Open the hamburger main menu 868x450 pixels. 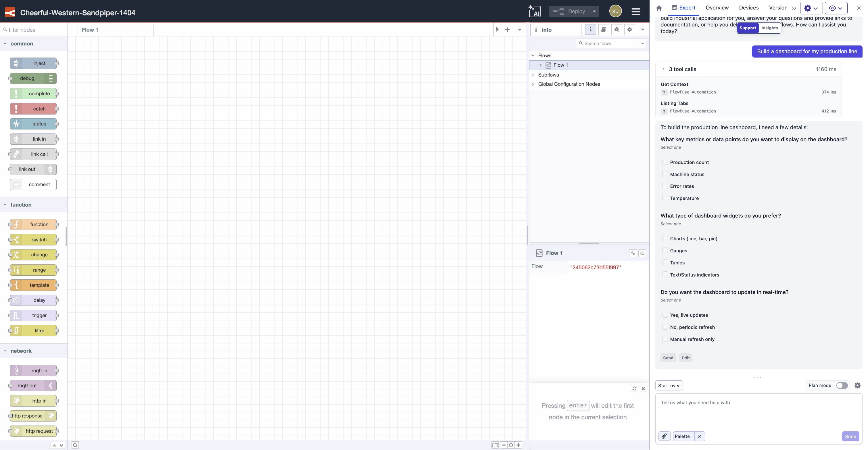pyautogui.click(x=636, y=12)
